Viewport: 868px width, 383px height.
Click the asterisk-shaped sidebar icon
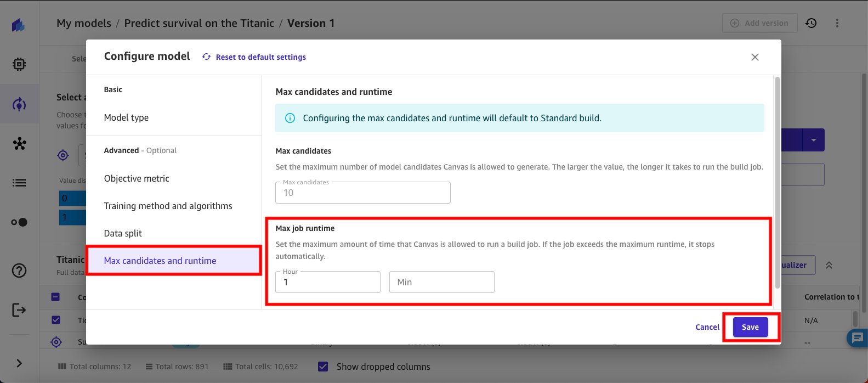click(x=19, y=144)
